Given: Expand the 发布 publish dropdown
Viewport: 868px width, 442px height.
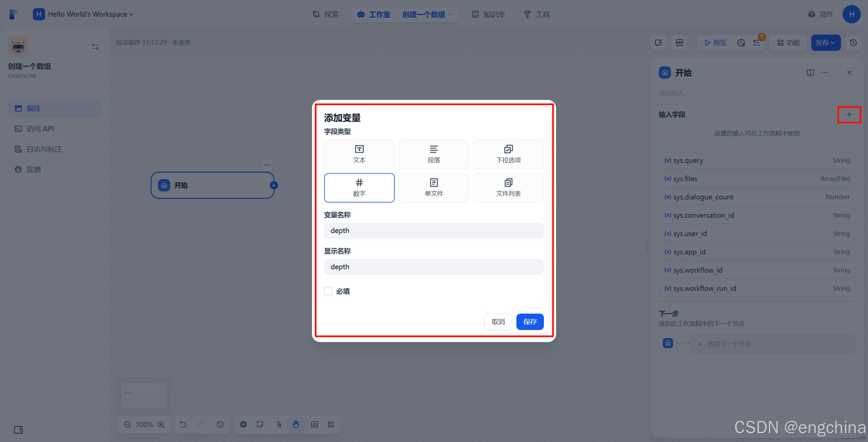Looking at the screenshot, I should 825,43.
